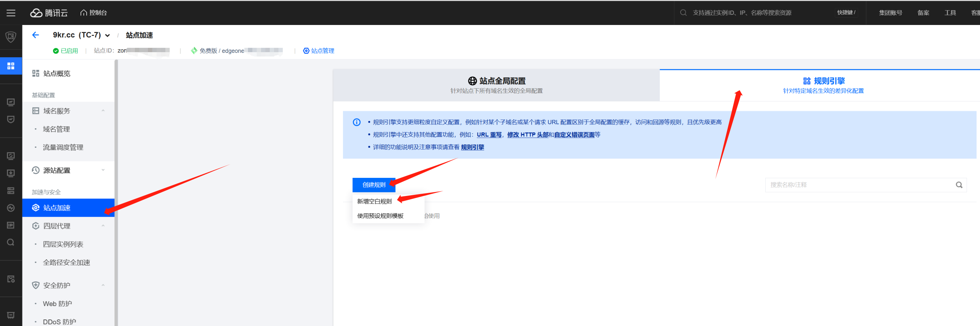Open the 自定义错误页面 help link
This screenshot has width=980, height=326.
[574, 134]
